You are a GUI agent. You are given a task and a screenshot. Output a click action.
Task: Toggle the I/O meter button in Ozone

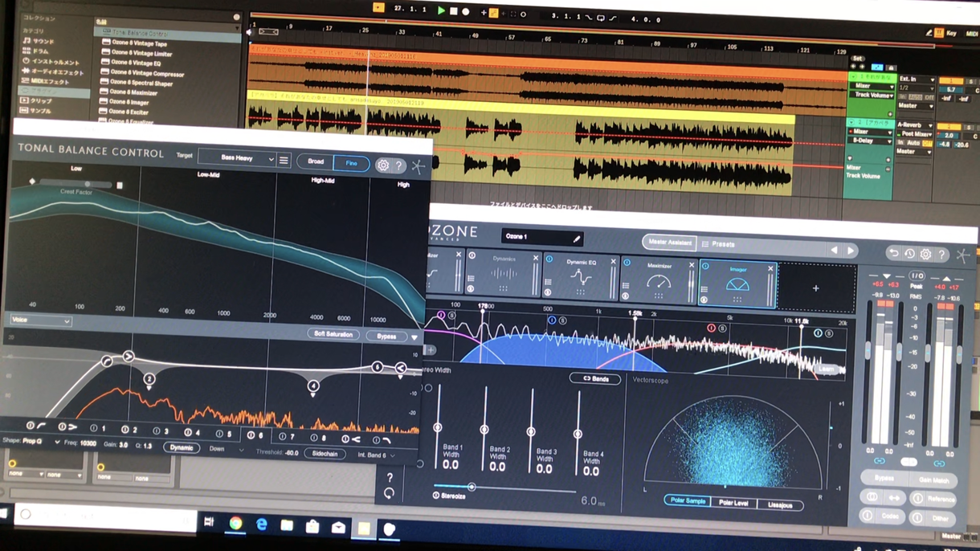917,277
